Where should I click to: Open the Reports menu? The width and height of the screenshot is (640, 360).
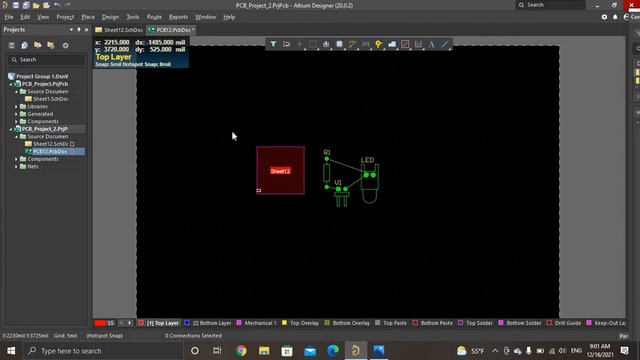[178, 17]
